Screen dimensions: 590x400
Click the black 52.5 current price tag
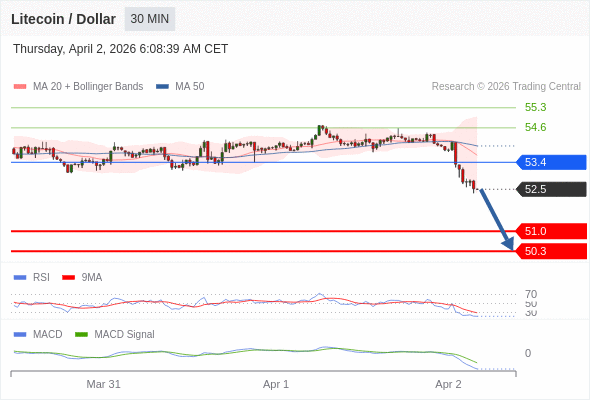[551, 189]
